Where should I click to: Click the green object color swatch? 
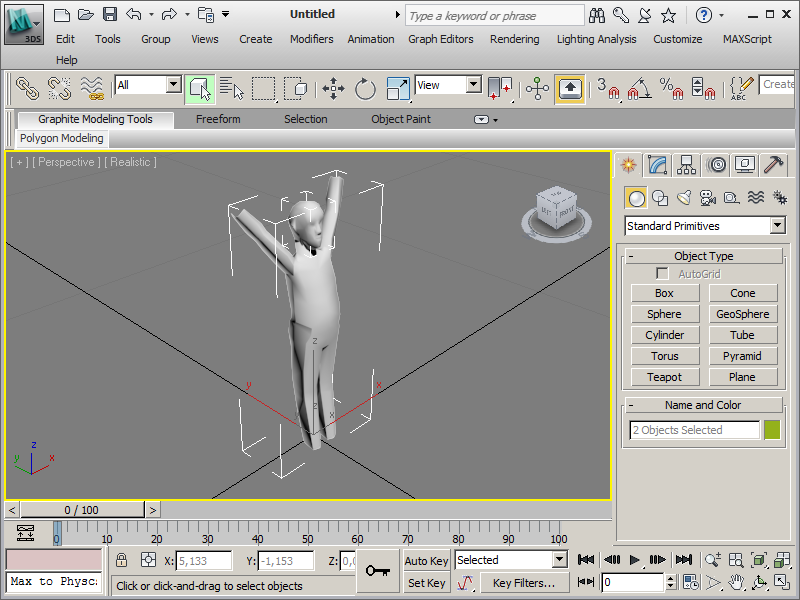772,430
